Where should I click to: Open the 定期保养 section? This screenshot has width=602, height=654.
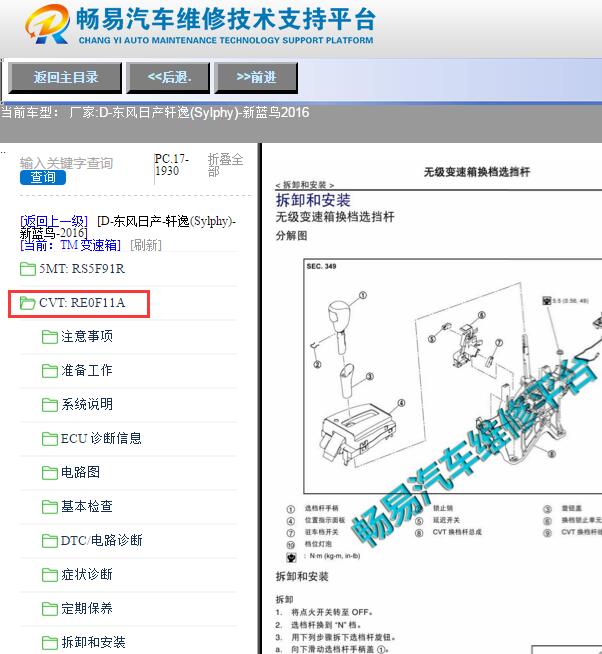pos(87,609)
